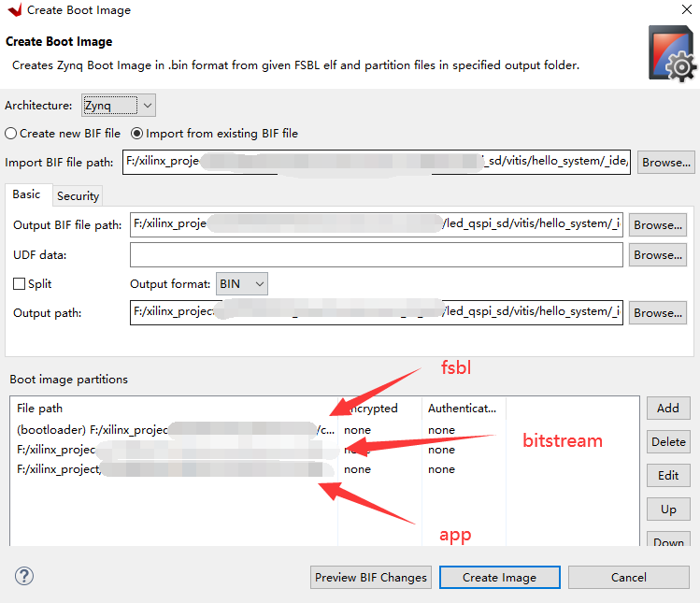Open the Architecture dropdown
700x603 pixels.
pos(119,106)
